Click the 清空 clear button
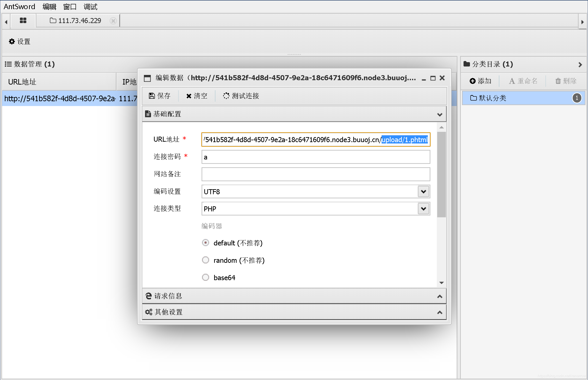Image resolution: width=588 pixels, height=380 pixels. (x=197, y=96)
